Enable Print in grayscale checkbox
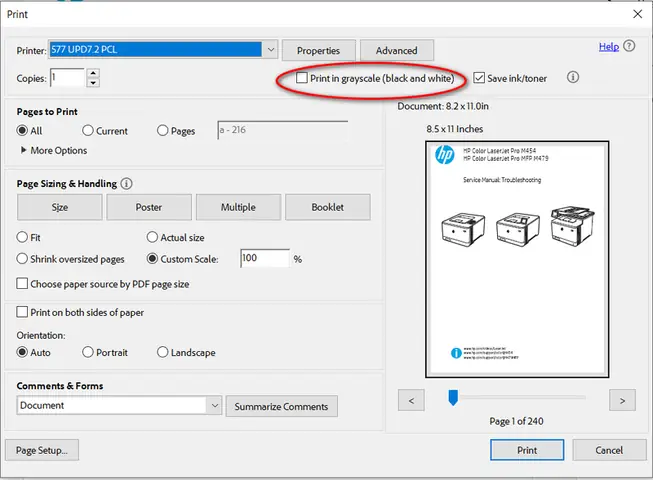Screen dimensions: 653x480 302,78
